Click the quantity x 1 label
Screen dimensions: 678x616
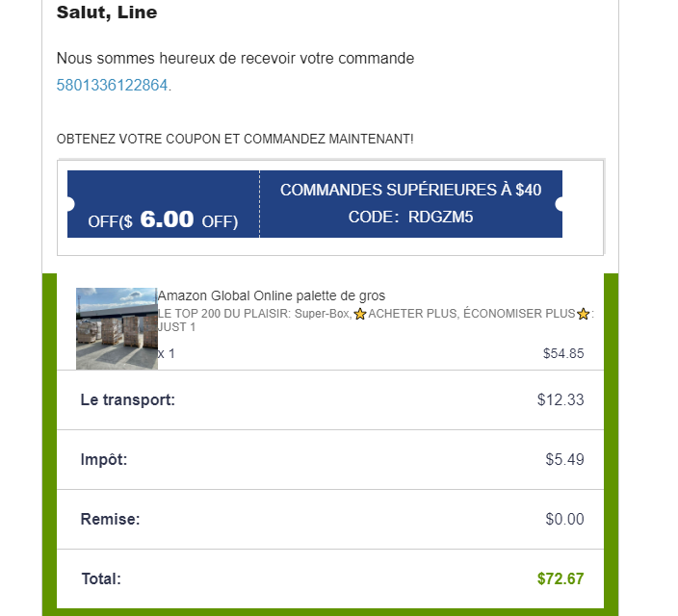[167, 353]
